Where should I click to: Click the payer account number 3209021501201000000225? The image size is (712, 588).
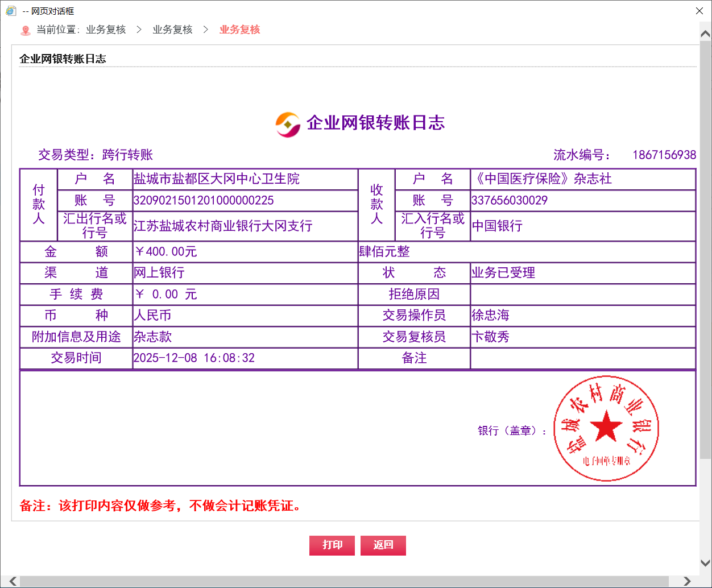point(204,201)
